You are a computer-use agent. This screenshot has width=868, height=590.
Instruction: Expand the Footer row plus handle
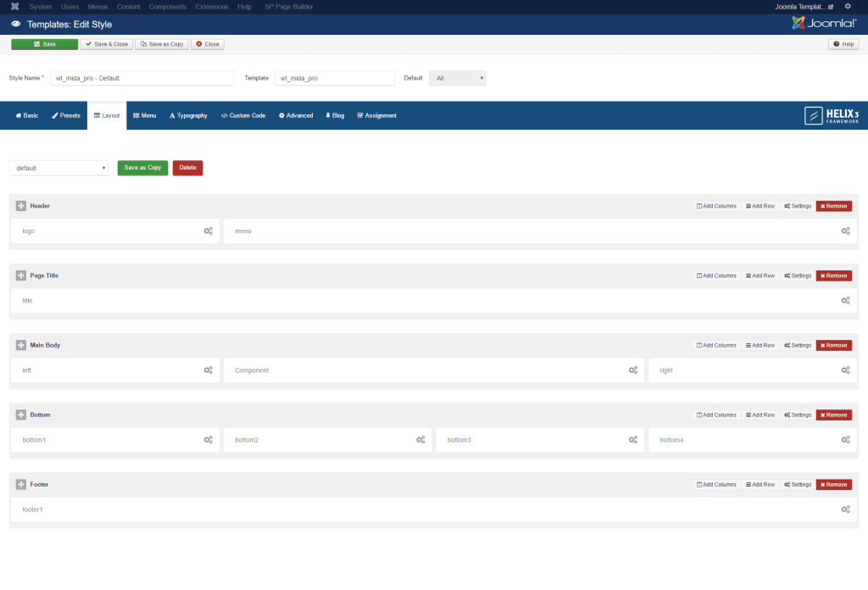[20, 484]
